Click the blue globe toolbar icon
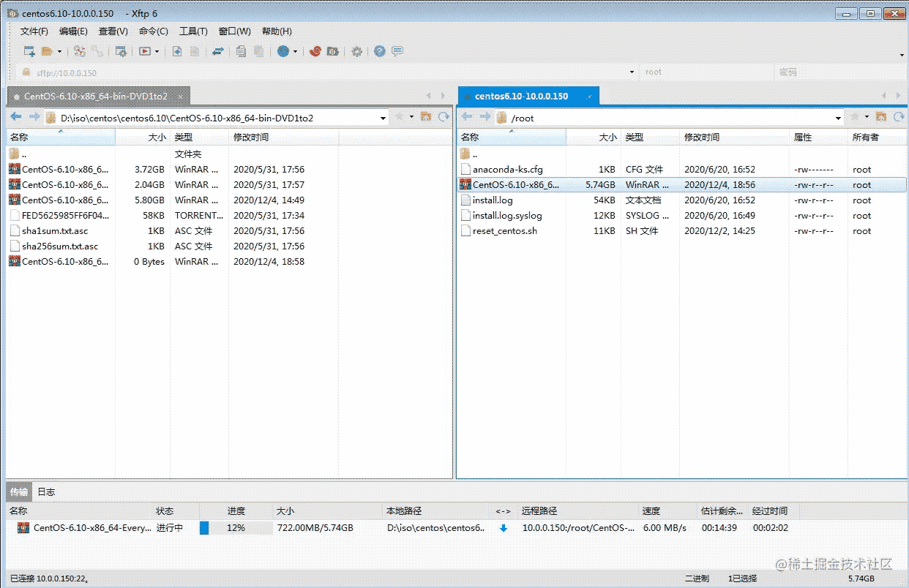This screenshot has width=909, height=588. coord(283,51)
